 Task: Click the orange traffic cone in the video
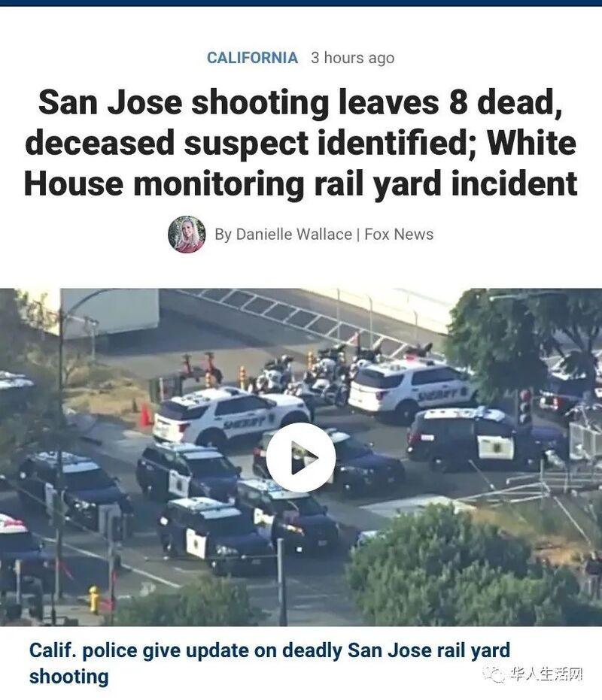(x=146, y=415)
